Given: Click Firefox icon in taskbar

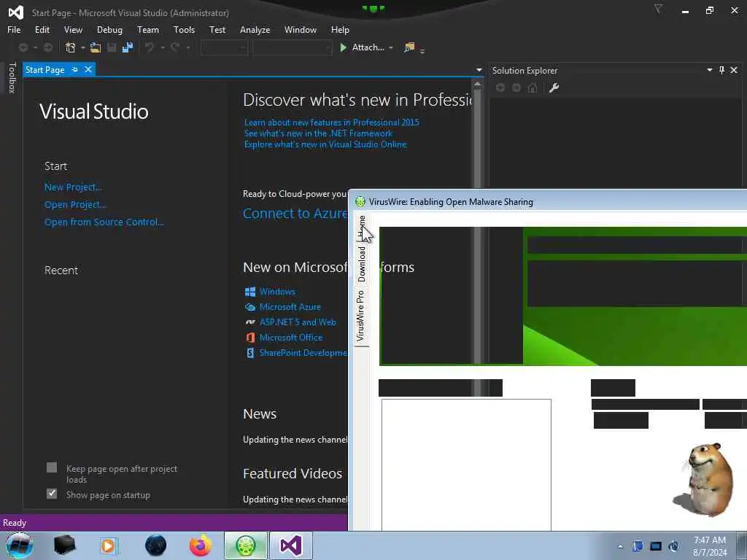Looking at the screenshot, I should point(201,545).
